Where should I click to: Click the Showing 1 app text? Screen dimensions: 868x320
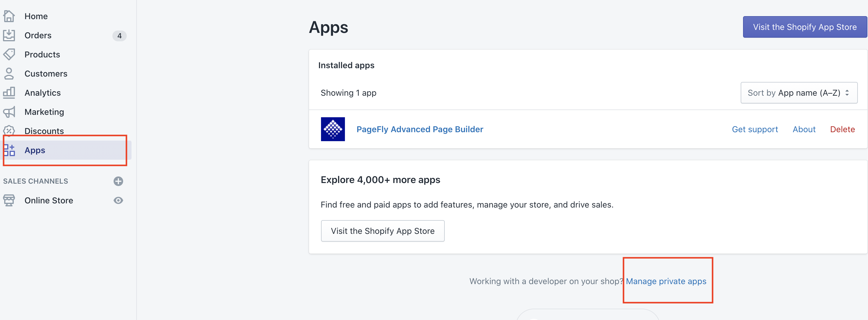[x=349, y=93]
